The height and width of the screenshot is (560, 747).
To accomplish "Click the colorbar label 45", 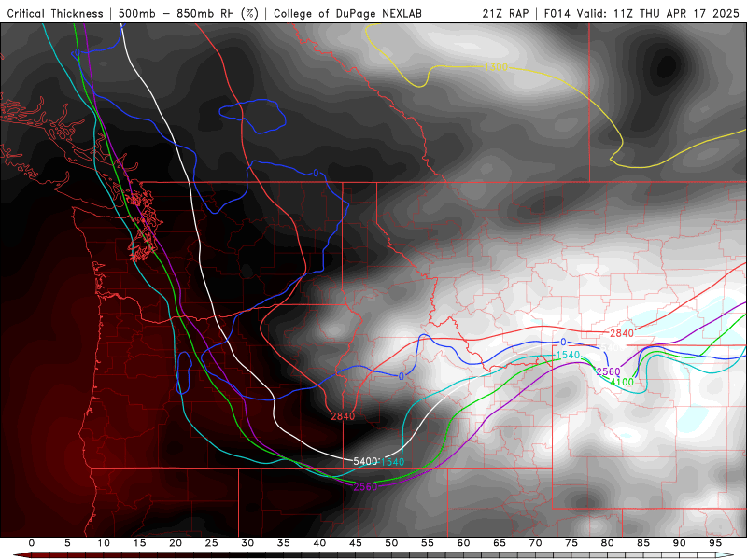I will (x=356, y=543).
